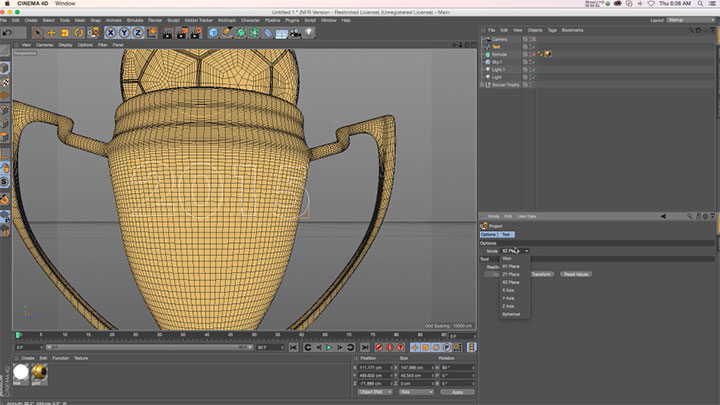Open the floor environment icon

pyautogui.click(x=281, y=33)
